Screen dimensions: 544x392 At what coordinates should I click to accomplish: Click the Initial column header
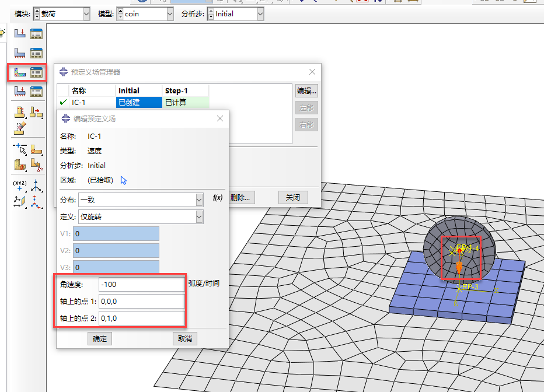point(139,91)
